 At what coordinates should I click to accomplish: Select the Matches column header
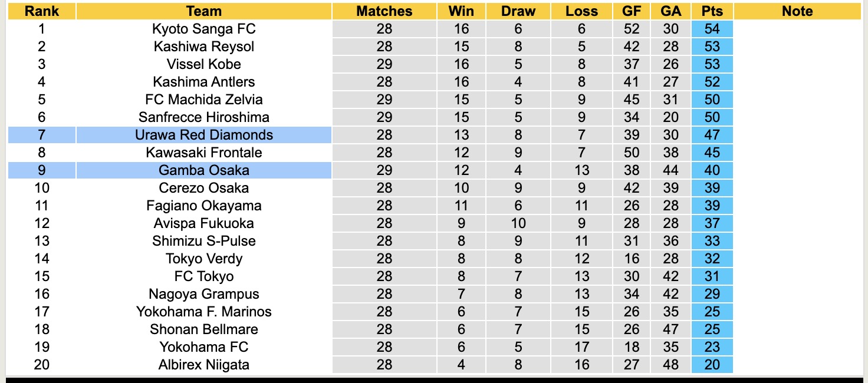click(x=384, y=11)
